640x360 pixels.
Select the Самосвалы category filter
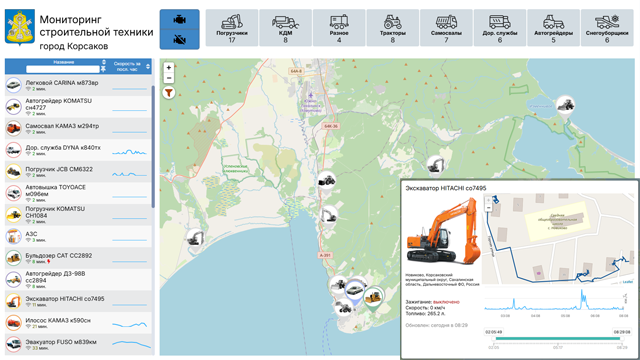click(x=446, y=28)
